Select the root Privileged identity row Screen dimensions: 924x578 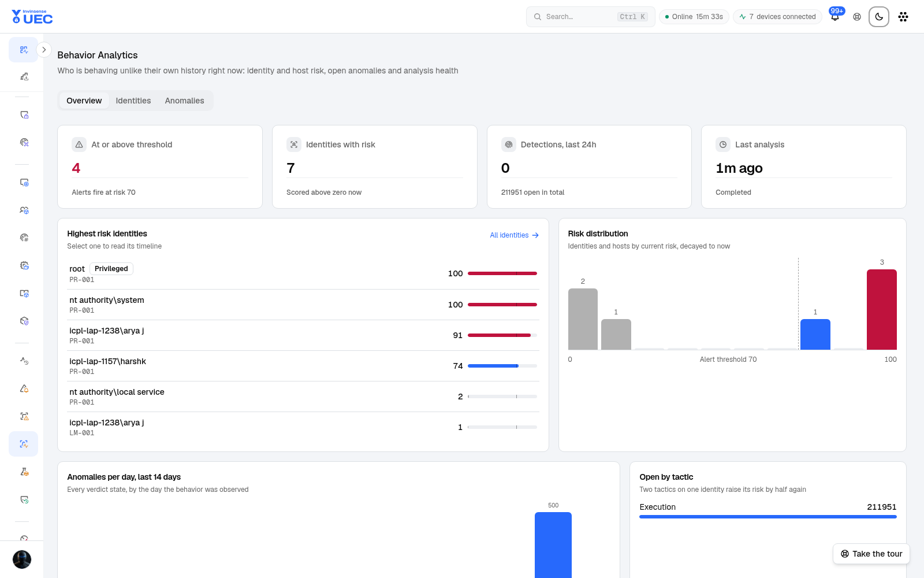tap(303, 274)
